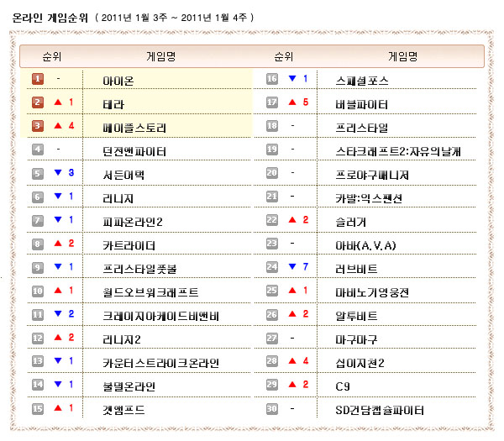Image resolution: width=504 pixels, height=441 pixels.
Task: Open the 아이온 game link
Action: coord(118,81)
